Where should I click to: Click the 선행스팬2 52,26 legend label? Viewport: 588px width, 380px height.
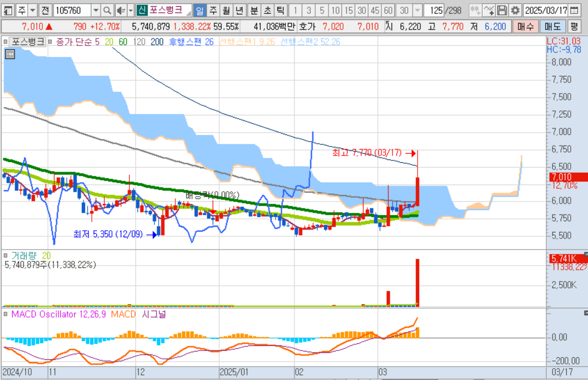(311, 42)
